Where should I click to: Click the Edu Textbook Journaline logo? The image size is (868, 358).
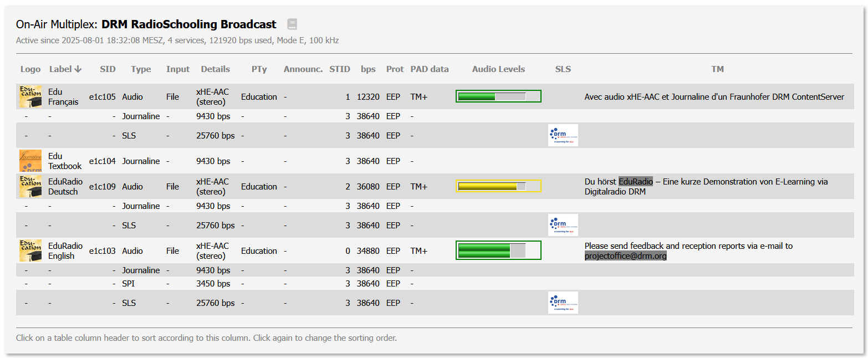point(29,160)
